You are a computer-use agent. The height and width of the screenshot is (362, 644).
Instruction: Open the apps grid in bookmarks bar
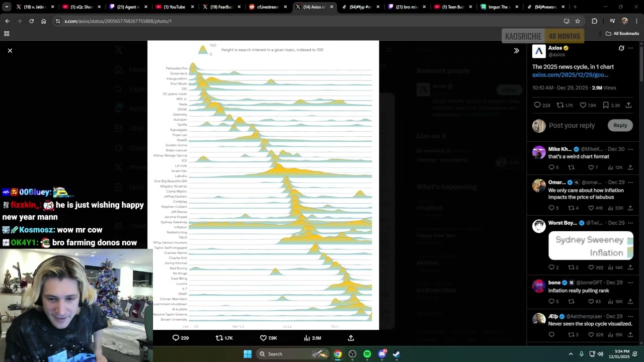point(7,34)
